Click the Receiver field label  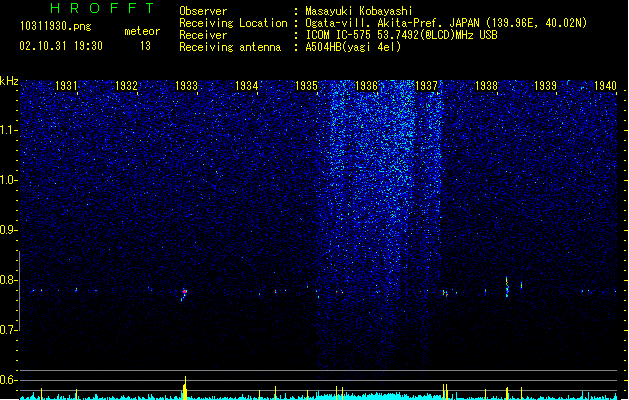(x=203, y=35)
